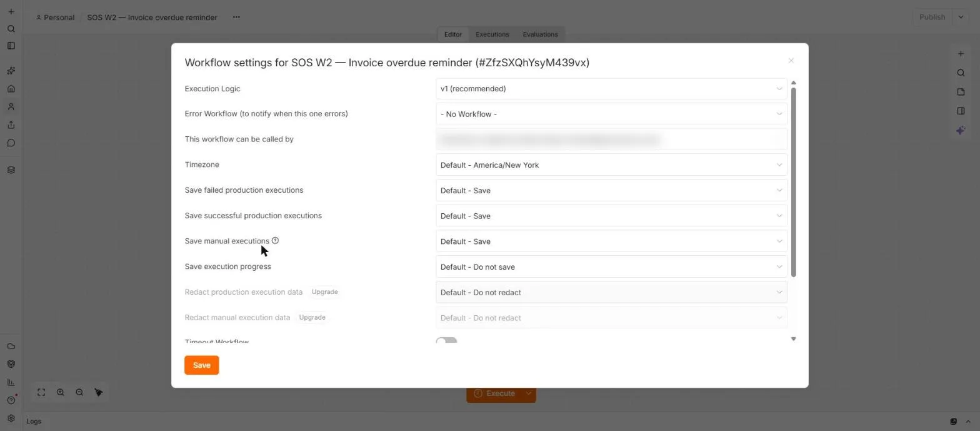Open the chat bubble icon in left sidebar
The height and width of the screenshot is (431, 980).
coord(11,143)
